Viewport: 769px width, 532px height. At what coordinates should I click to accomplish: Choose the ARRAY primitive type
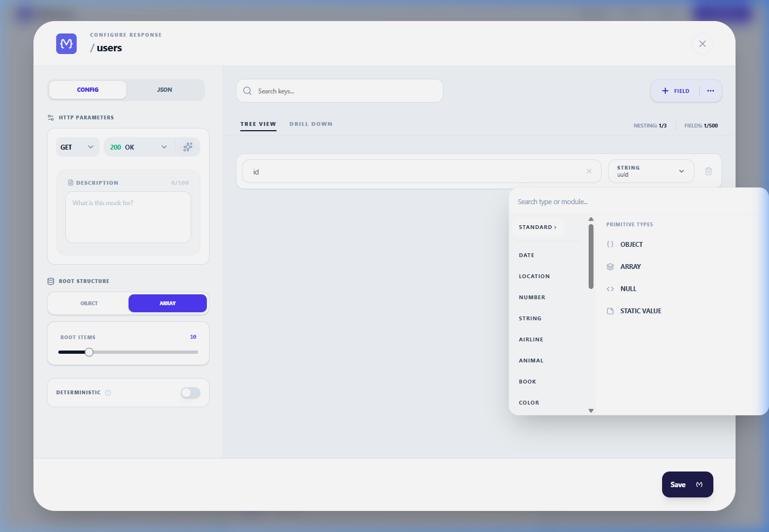(x=630, y=267)
